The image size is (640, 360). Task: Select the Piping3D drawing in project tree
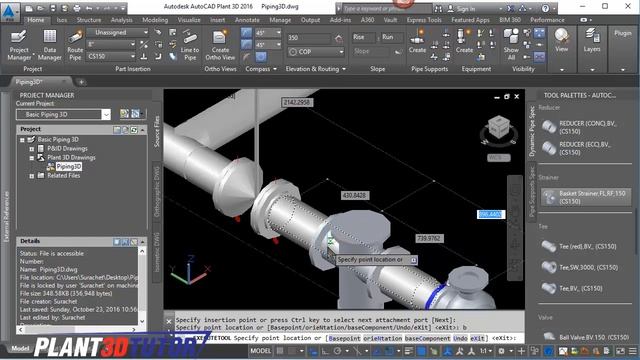tap(69, 167)
